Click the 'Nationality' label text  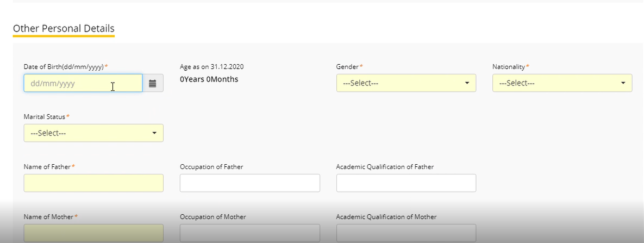509,67
